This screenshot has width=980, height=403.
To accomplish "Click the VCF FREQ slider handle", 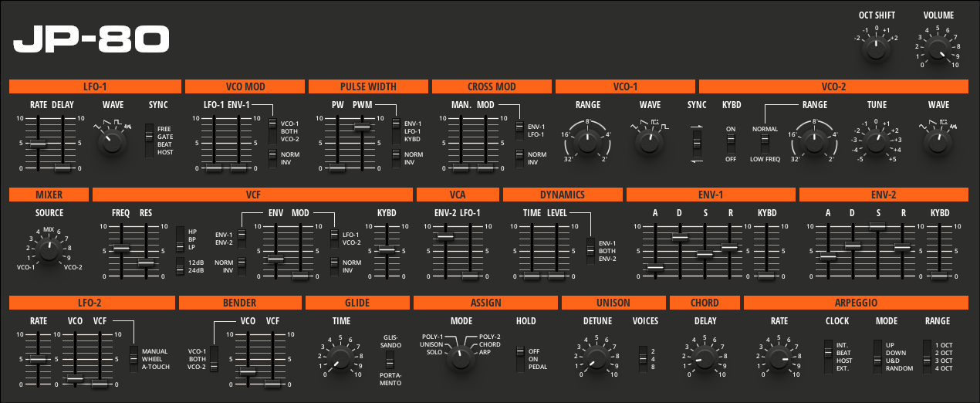I will (121, 248).
